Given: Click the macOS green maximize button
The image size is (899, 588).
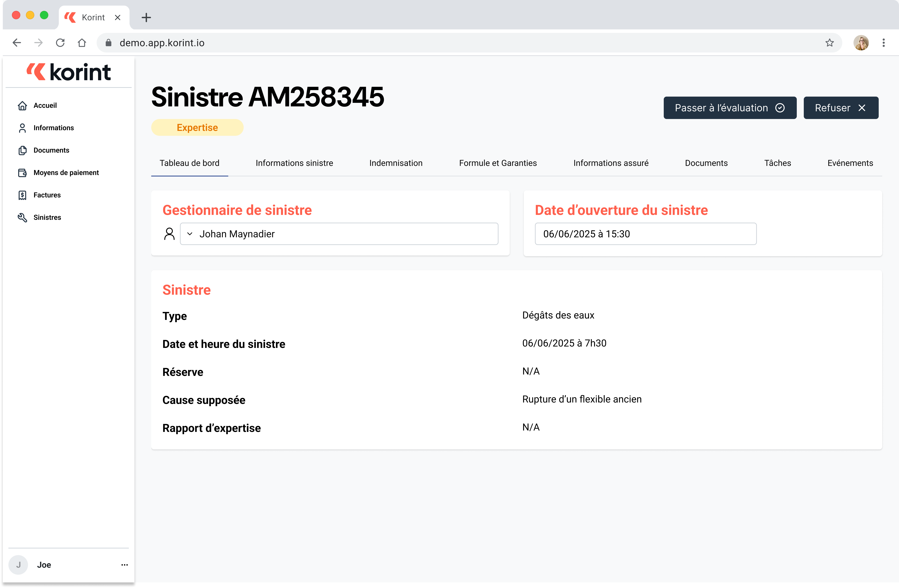Looking at the screenshot, I should click(44, 15).
